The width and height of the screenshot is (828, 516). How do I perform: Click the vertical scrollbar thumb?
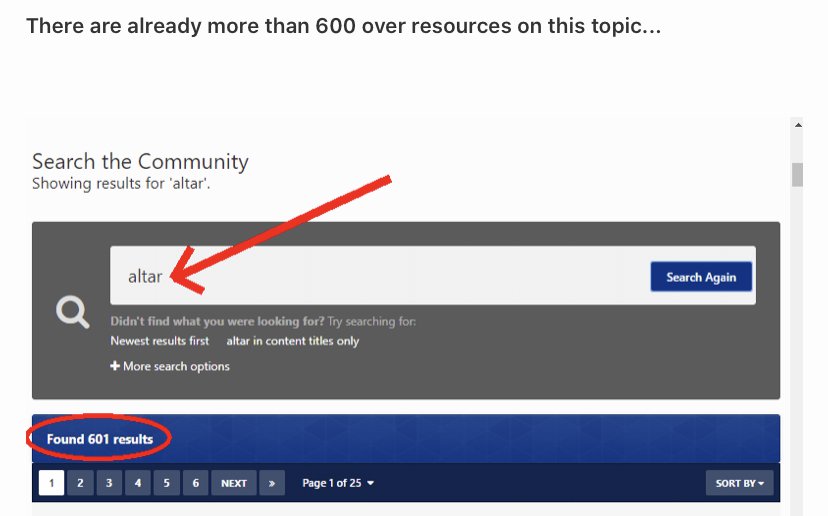click(797, 174)
